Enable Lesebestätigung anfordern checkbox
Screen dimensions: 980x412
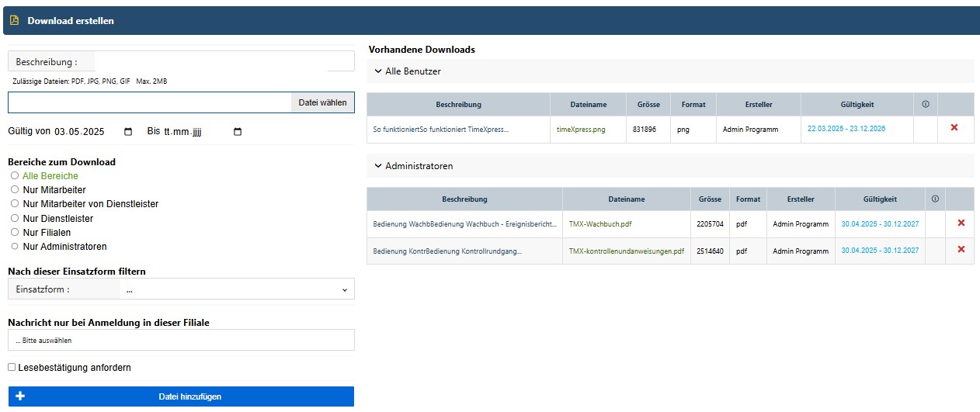pos(12,367)
